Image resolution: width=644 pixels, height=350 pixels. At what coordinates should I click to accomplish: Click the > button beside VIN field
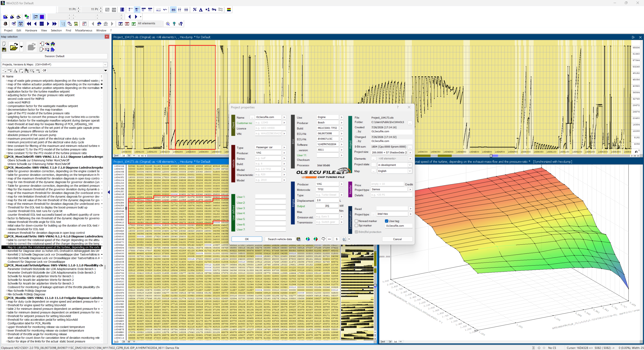(x=284, y=134)
